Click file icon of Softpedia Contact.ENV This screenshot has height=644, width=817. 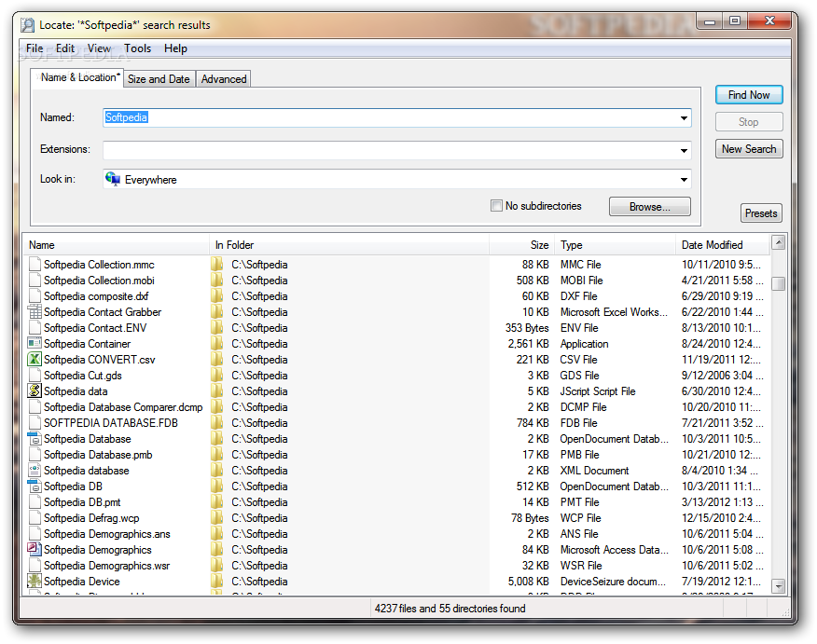pyautogui.click(x=35, y=327)
